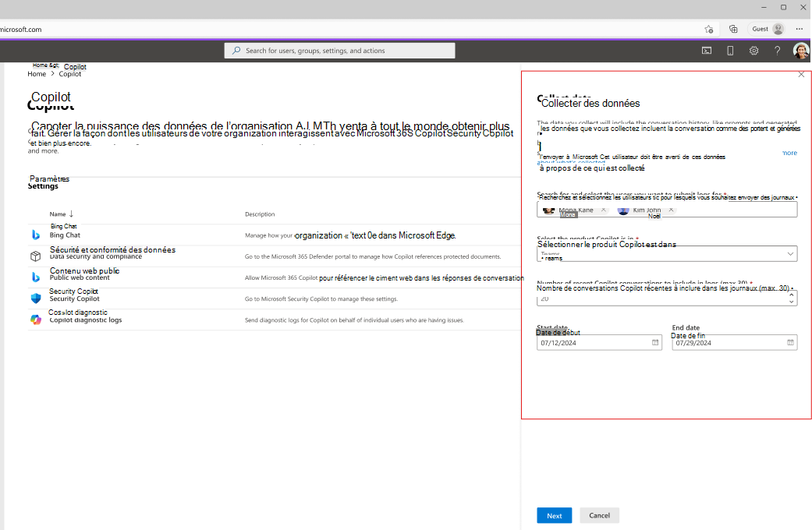Open the help question mark icon
Image resolution: width=812 pixels, height=530 pixels.
point(778,51)
